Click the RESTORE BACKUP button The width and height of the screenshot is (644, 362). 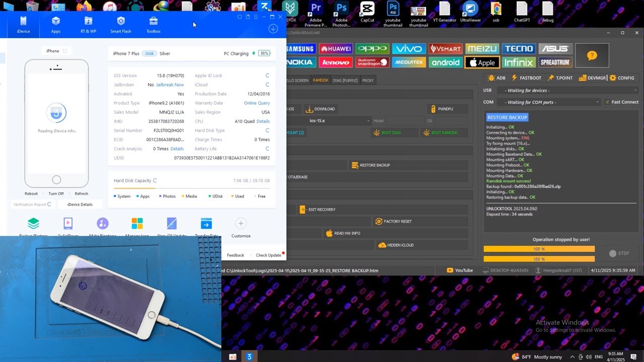tap(409, 165)
